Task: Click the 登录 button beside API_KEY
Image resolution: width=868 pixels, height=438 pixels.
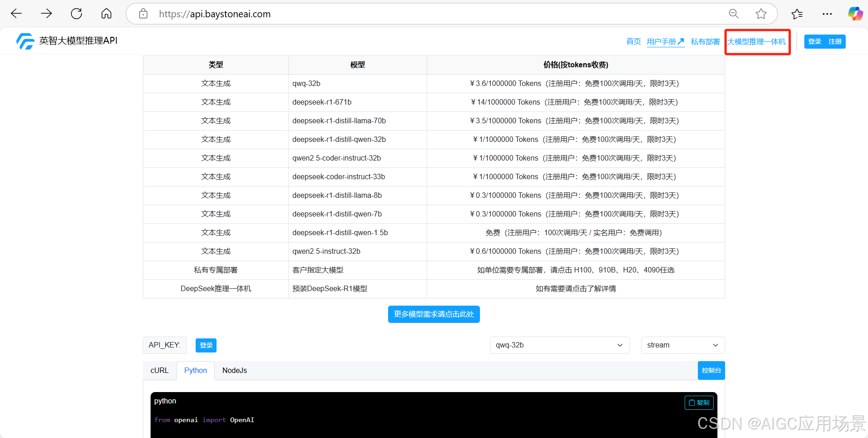Action: 206,345
